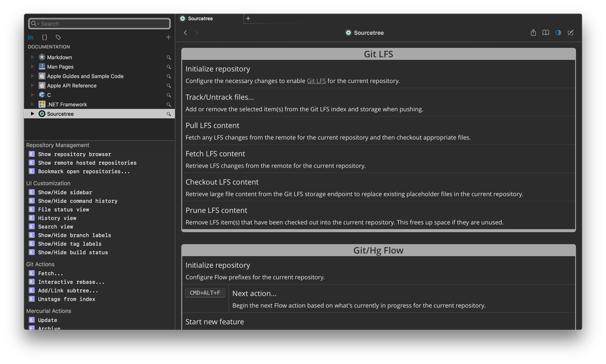The width and height of the screenshot is (606, 364).
Task: Click the edit annotations pencil icon
Action: tap(570, 33)
